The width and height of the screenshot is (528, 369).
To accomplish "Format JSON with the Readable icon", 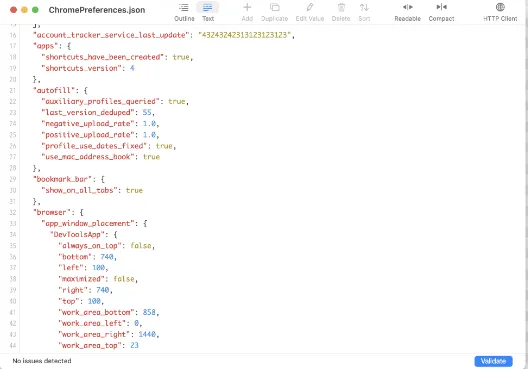I will pos(407,12).
